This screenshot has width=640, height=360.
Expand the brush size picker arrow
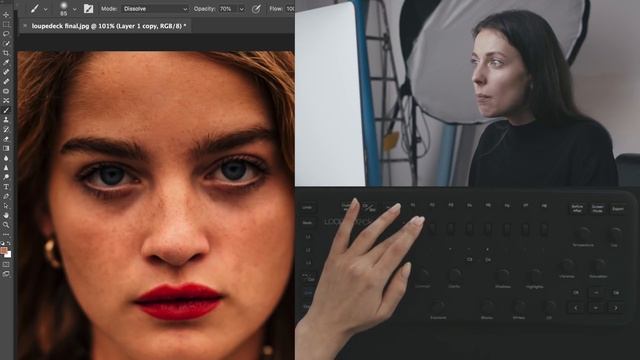[74, 9]
